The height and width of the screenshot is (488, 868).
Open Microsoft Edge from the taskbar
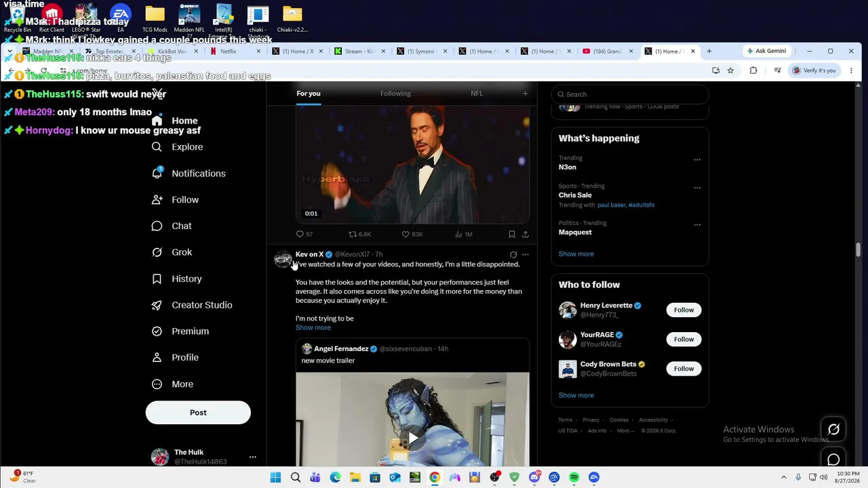pos(335,478)
